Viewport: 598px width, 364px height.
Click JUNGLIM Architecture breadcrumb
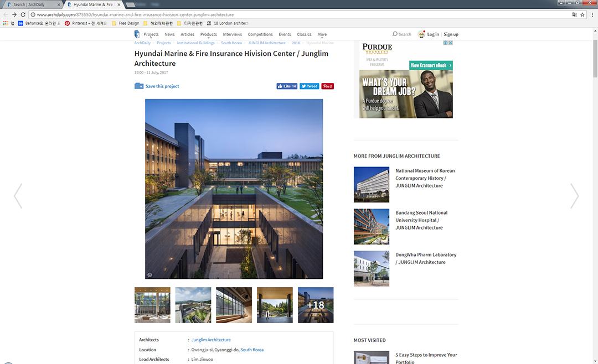266,43
